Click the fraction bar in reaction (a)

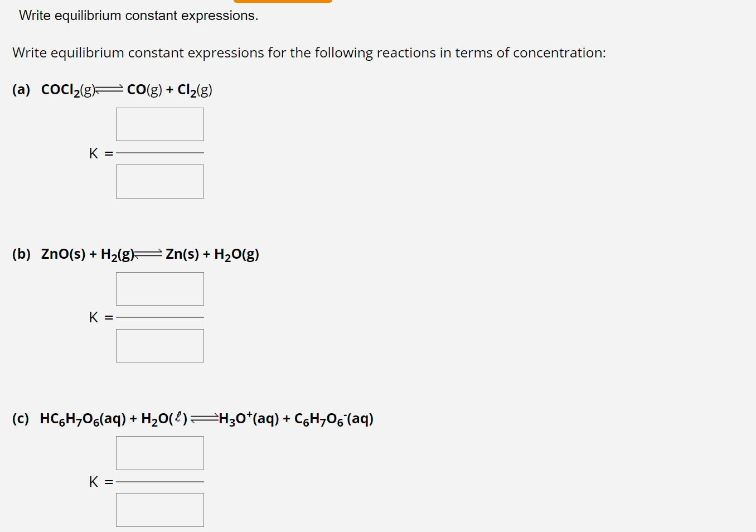click(159, 153)
